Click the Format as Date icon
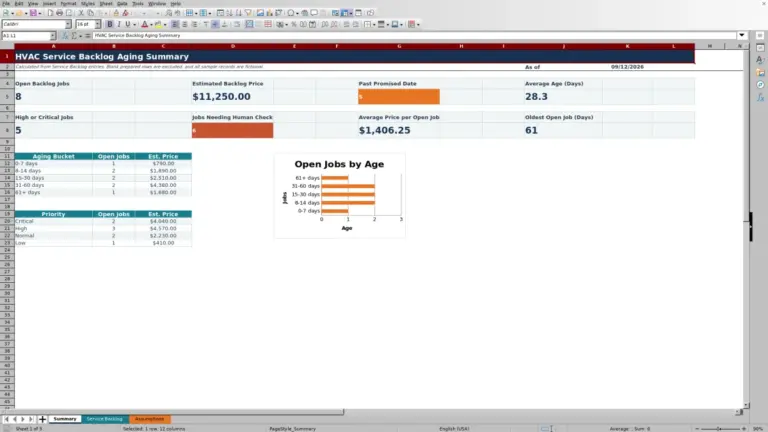This screenshot has width=768, height=432. coord(312,24)
